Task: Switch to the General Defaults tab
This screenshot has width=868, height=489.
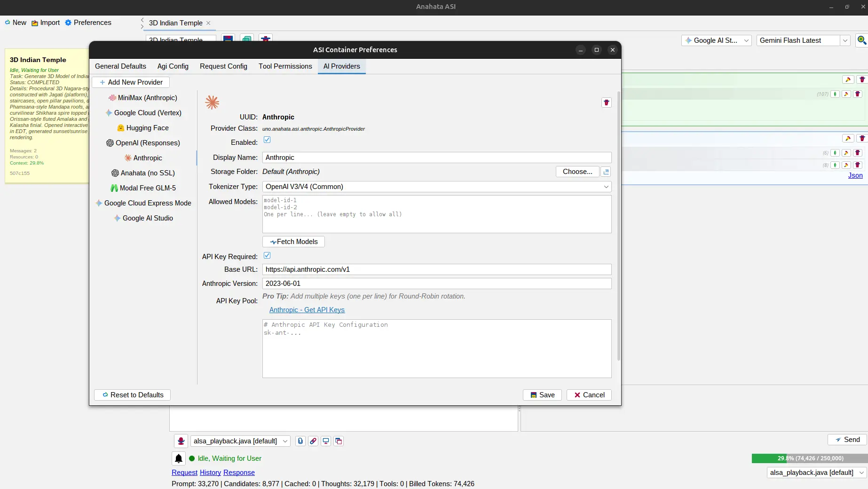Action: [x=120, y=66]
